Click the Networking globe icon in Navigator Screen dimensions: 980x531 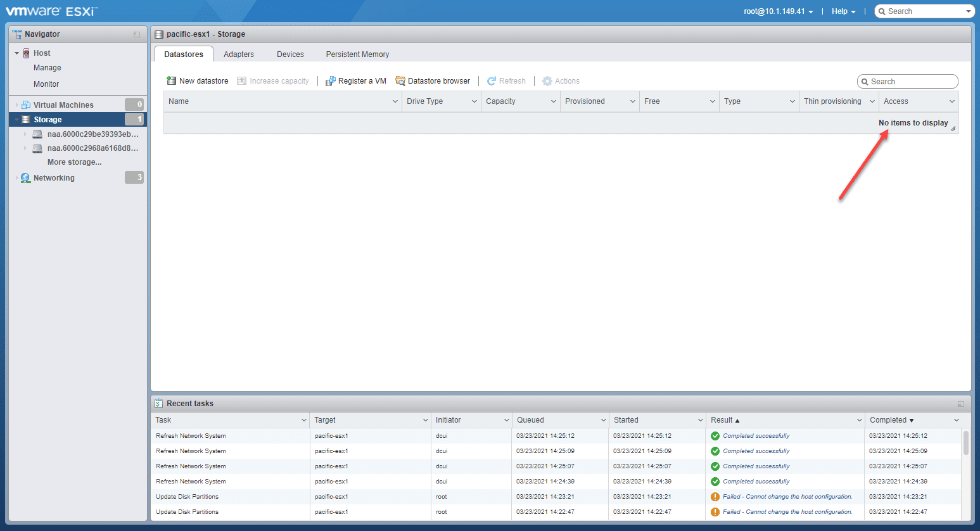[25, 178]
